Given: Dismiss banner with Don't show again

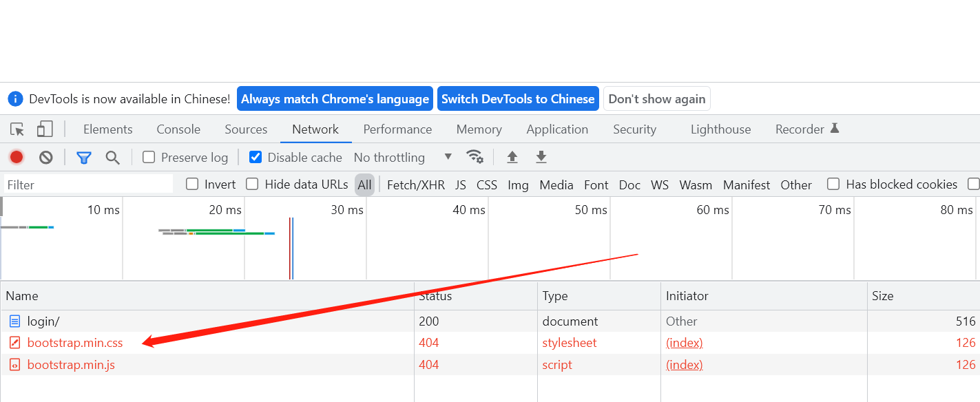Looking at the screenshot, I should 657,99.
